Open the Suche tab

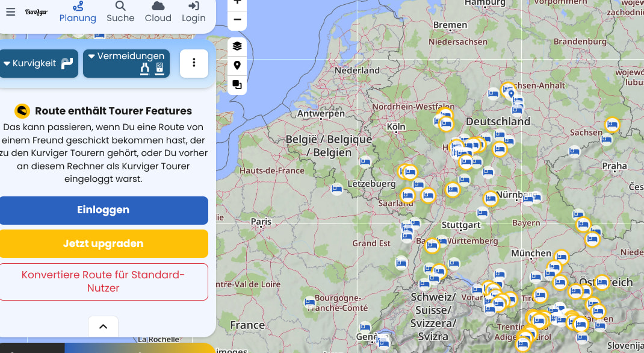click(120, 12)
